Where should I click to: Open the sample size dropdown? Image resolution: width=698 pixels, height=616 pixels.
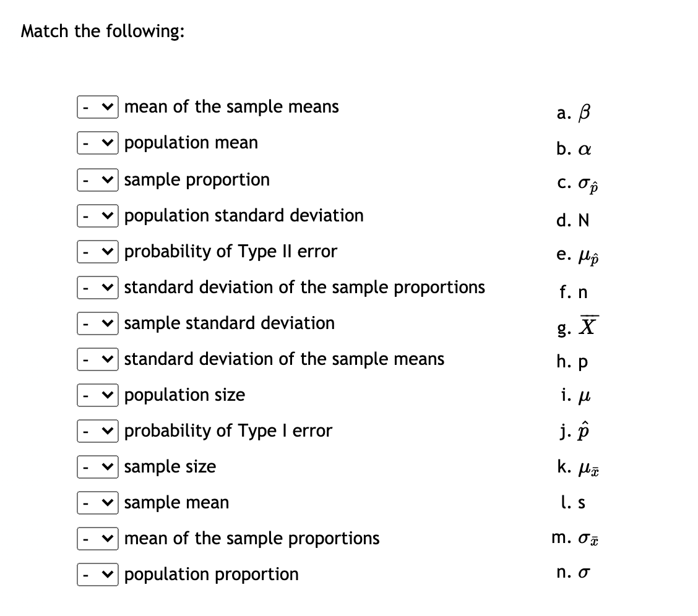coord(97,466)
